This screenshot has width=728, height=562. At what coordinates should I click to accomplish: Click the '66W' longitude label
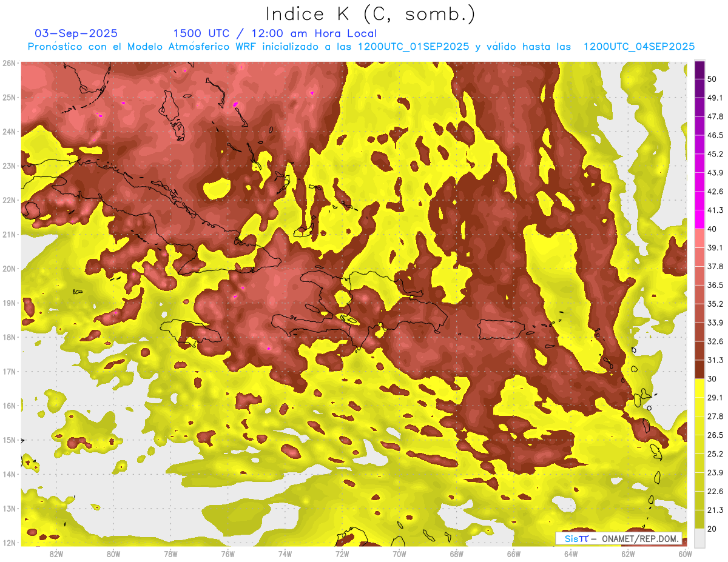(514, 554)
